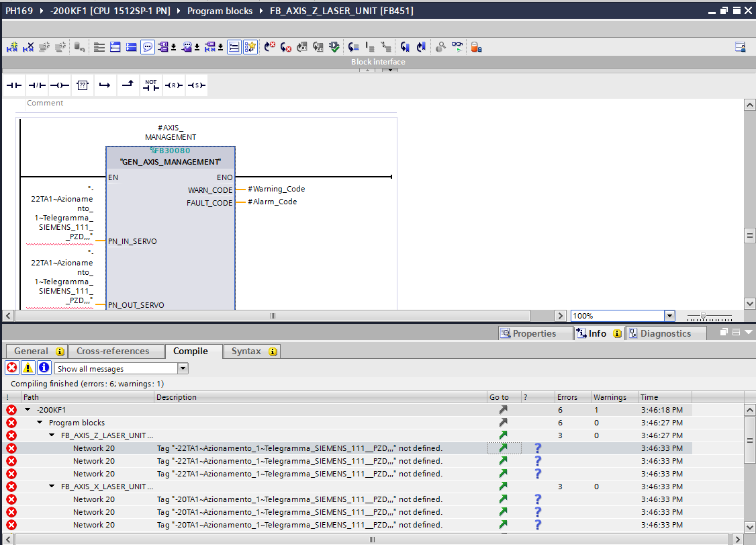Insert a normally closed contact
756x545 pixels.
(37, 85)
